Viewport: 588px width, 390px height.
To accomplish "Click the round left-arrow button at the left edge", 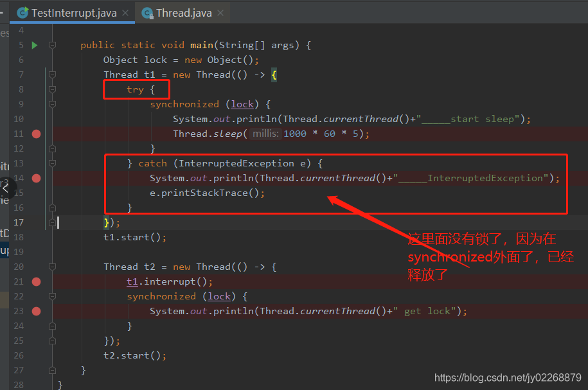I will coord(6,188).
